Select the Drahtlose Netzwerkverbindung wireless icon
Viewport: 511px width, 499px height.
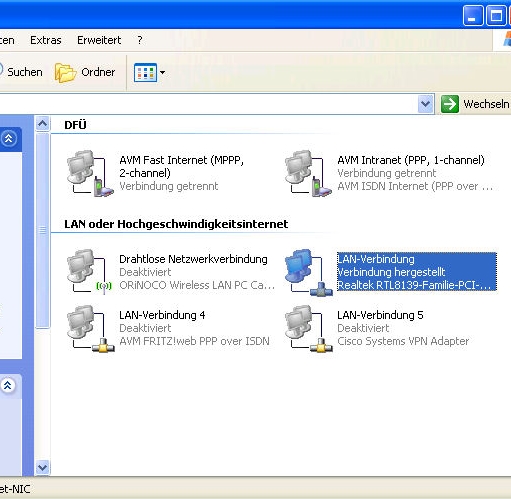point(90,272)
